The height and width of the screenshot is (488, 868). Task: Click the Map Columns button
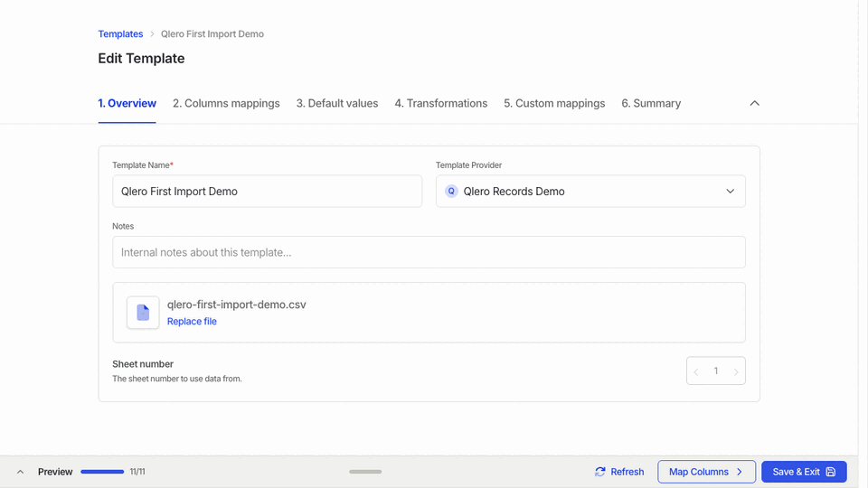pos(706,472)
